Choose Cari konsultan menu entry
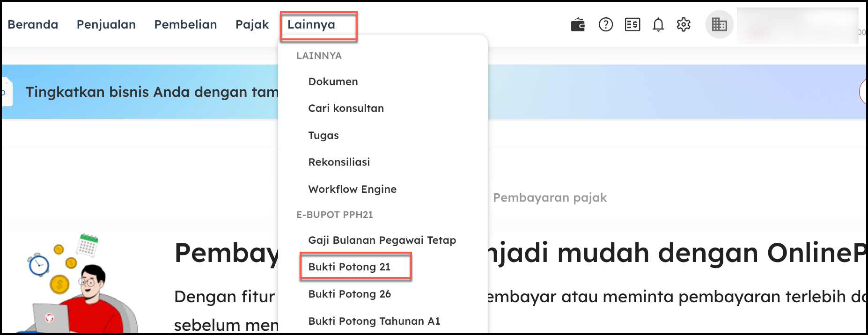Image resolution: width=868 pixels, height=335 pixels. pos(346,108)
